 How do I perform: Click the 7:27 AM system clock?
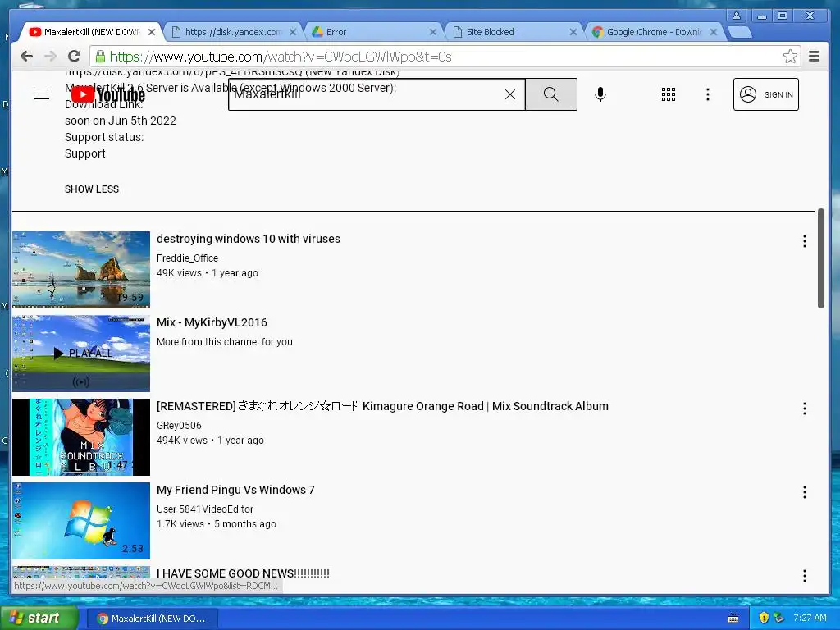(810, 618)
